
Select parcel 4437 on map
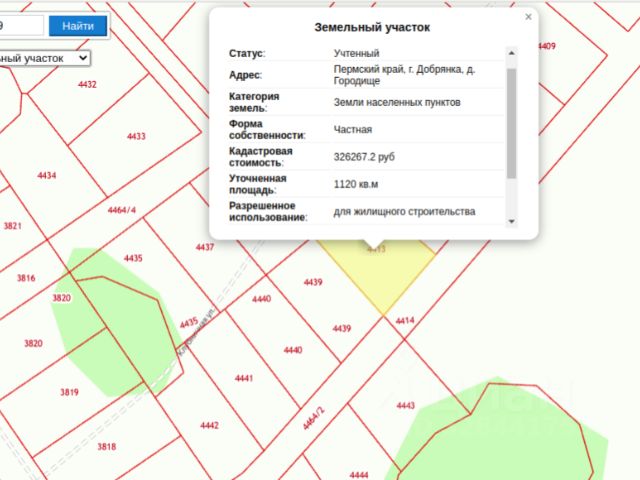click(205, 247)
